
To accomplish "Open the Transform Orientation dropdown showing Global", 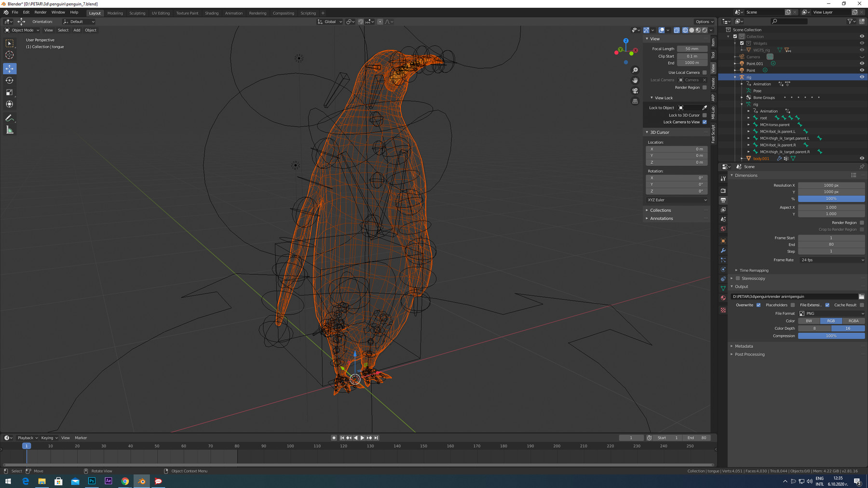I will point(330,21).
